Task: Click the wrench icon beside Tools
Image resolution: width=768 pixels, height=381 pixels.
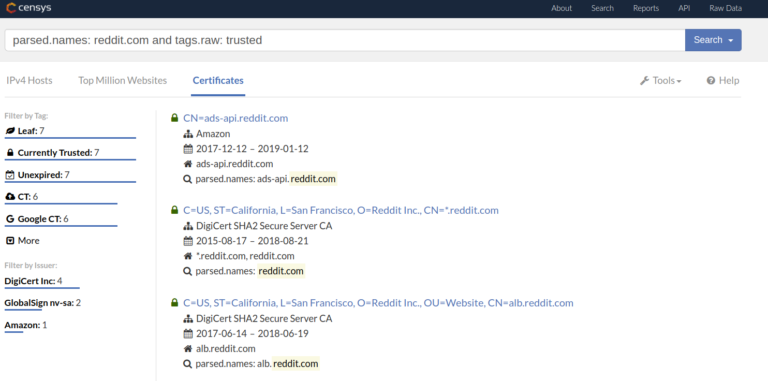Action: pyautogui.click(x=645, y=81)
